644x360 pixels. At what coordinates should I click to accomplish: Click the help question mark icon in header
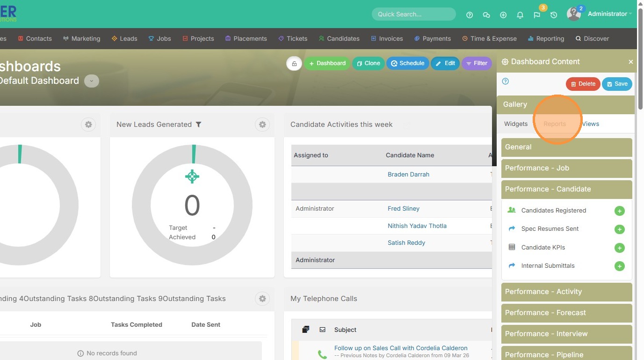tap(470, 15)
